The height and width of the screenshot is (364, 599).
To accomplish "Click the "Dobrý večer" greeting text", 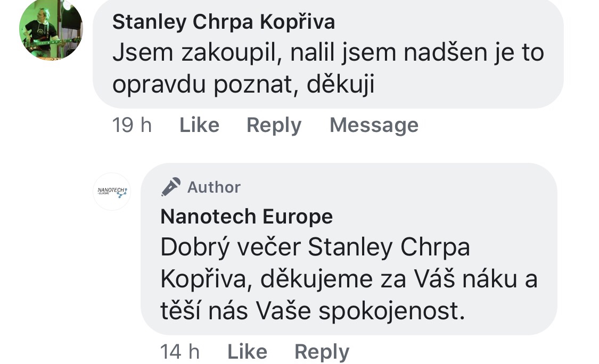I will click(x=231, y=248).
